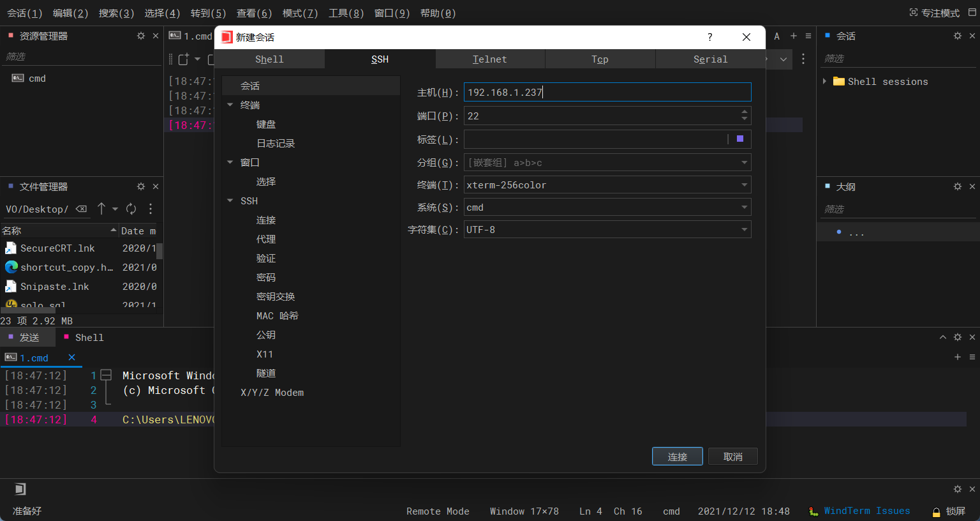
Task: Open the 终端 xterm-256color dropdown
Action: click(744, 185)
